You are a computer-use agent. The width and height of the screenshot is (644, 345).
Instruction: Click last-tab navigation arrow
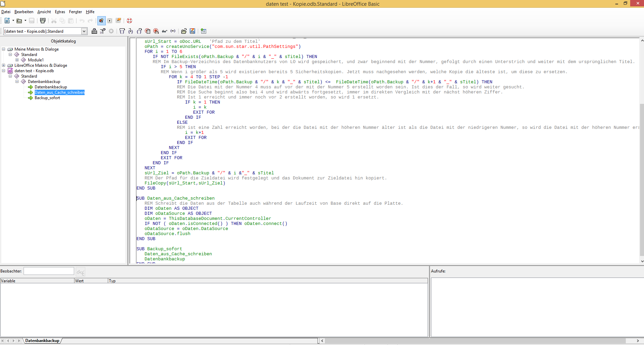tap(19, 341)
